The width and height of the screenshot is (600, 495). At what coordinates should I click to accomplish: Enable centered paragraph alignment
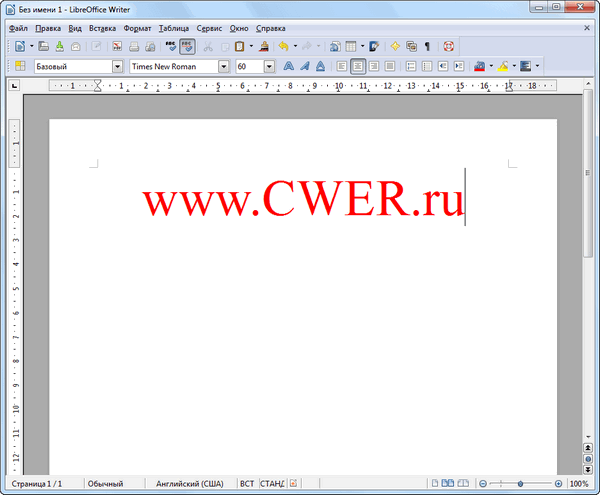pyautogui.click(x=358, y=66)
